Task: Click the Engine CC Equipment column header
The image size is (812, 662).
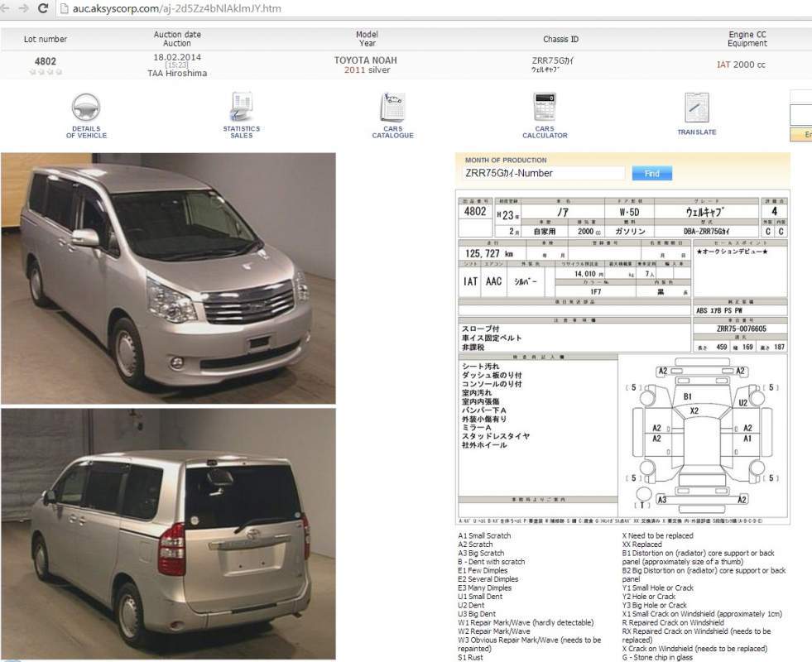Action: (747, 39)
